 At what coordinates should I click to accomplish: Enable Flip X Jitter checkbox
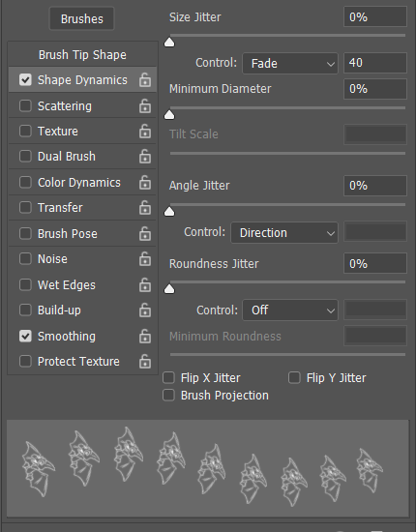168,377
